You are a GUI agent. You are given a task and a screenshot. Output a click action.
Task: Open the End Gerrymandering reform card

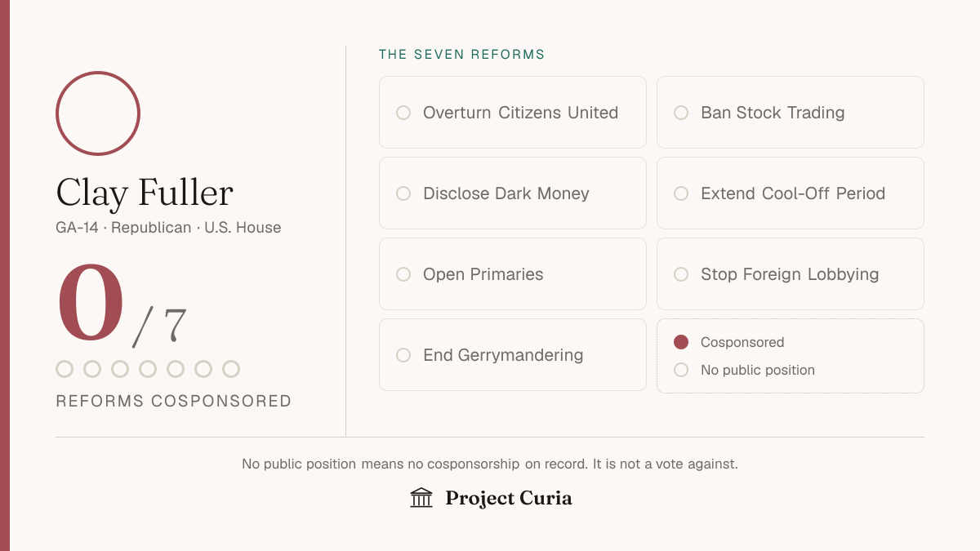point(513,355)
